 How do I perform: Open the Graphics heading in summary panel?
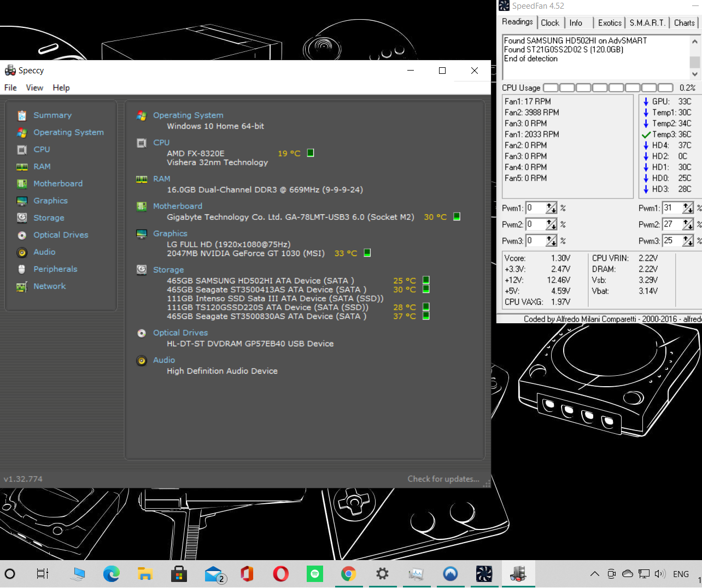[x=170, y=234]
